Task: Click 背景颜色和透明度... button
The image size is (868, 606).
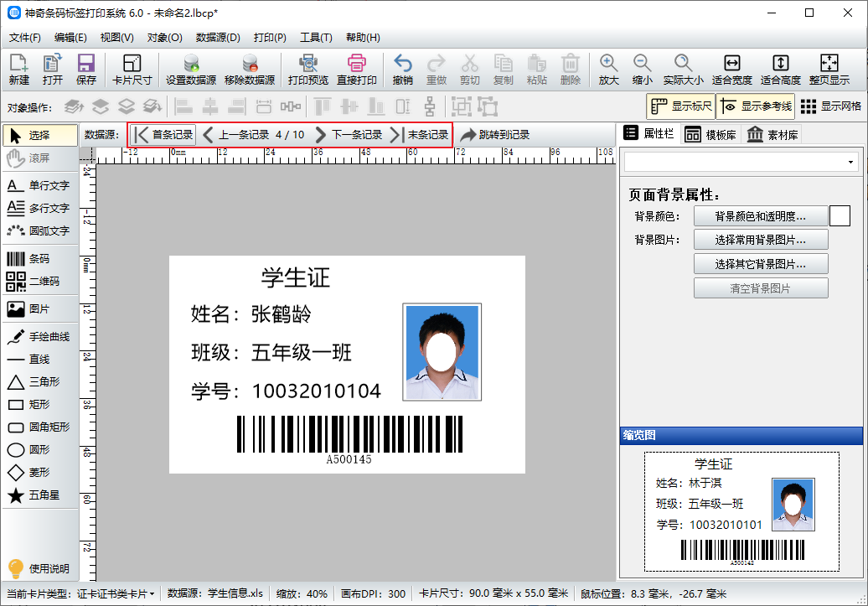Action: (761, 216)
